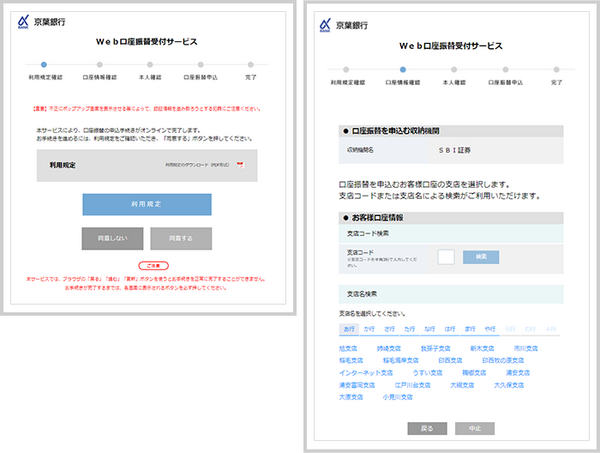This screenshot has height=453, width=600.
Task: Click the 中止 button
Action: pos(475,429)
